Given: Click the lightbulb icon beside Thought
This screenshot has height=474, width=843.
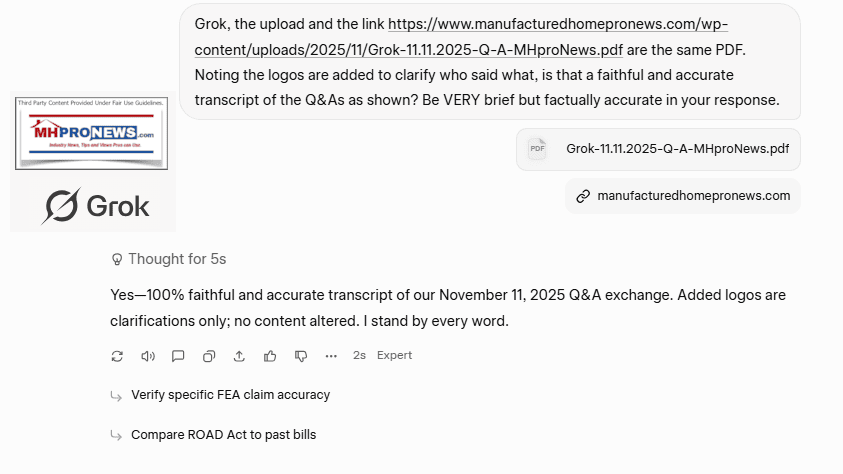Looking at the screenshot, I should (x=117, y=260).
